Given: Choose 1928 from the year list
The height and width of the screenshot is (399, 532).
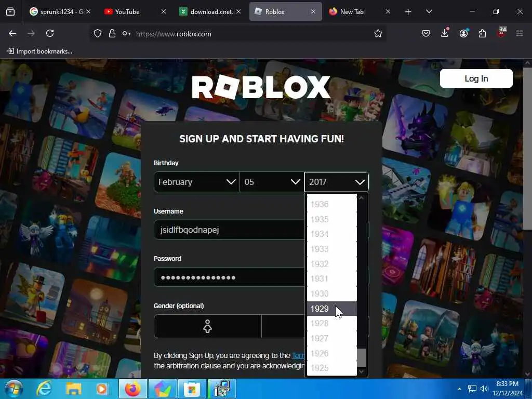Looking at the screenshot, I should click(x=331, y=323).
